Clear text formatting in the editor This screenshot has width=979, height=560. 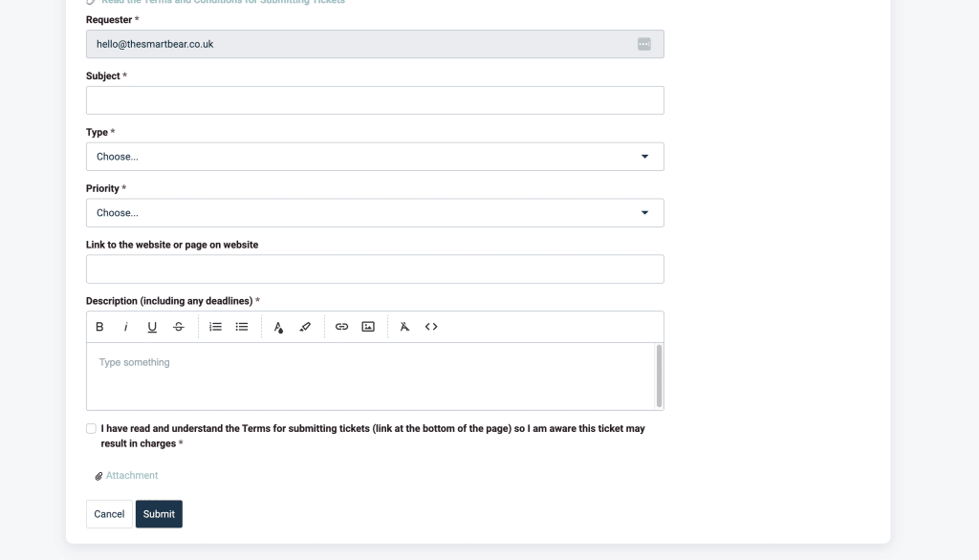click(404, 327)
